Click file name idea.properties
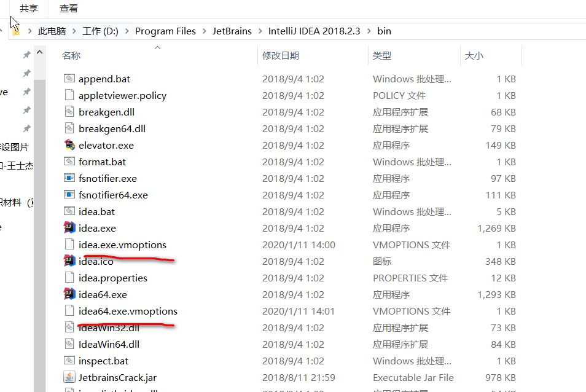The width and height of the screenshot is (586, 392). (113, 278)
